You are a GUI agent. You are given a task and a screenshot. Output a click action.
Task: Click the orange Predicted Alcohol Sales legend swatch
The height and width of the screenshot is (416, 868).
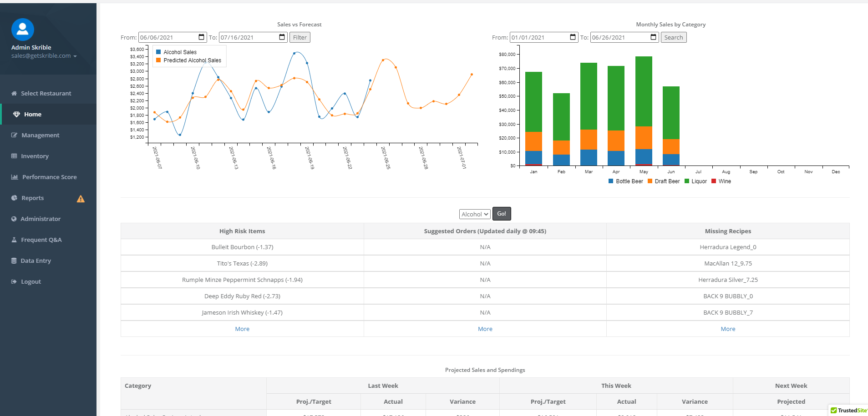click(x=158, y=60)
